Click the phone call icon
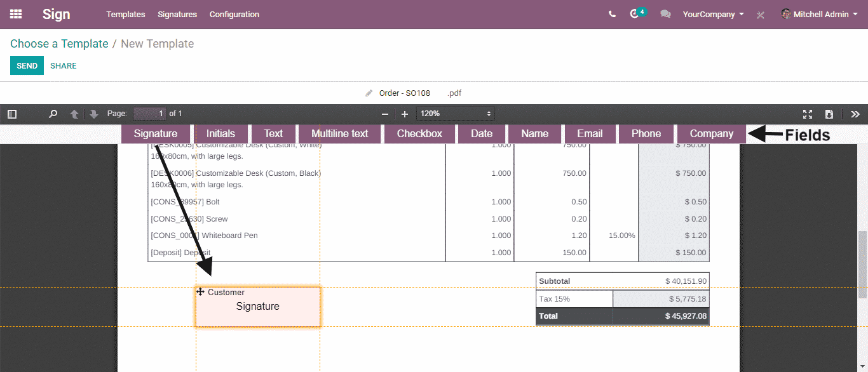The height and width of the screenshot is (372, 868). [x=612, y=14]
